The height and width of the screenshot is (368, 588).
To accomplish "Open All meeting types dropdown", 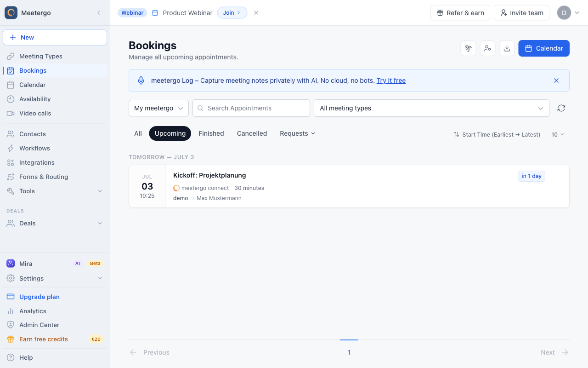I will pyautogui.click(x=431, y=108).
